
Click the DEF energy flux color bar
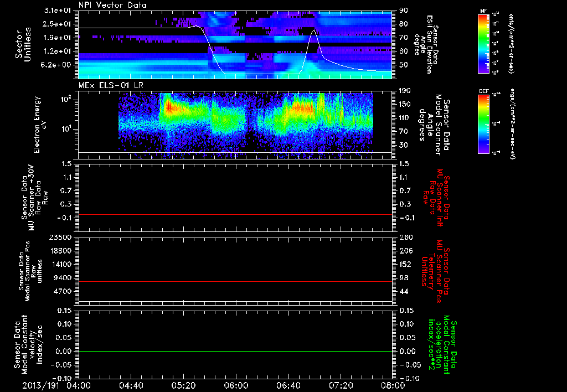(x=484, y=123)
